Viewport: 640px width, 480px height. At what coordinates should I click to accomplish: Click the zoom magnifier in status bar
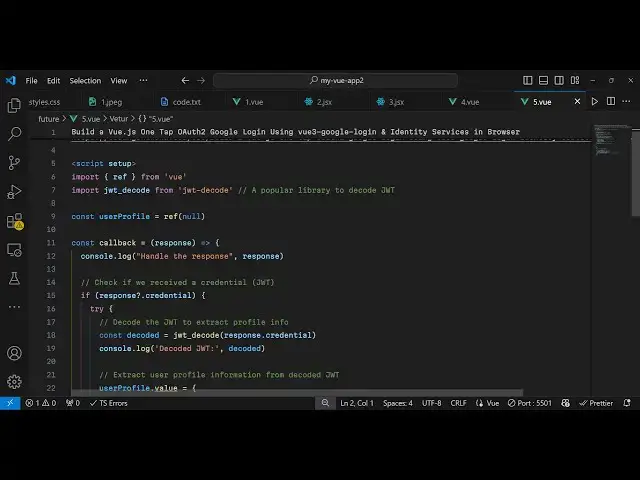pos(325,403)
